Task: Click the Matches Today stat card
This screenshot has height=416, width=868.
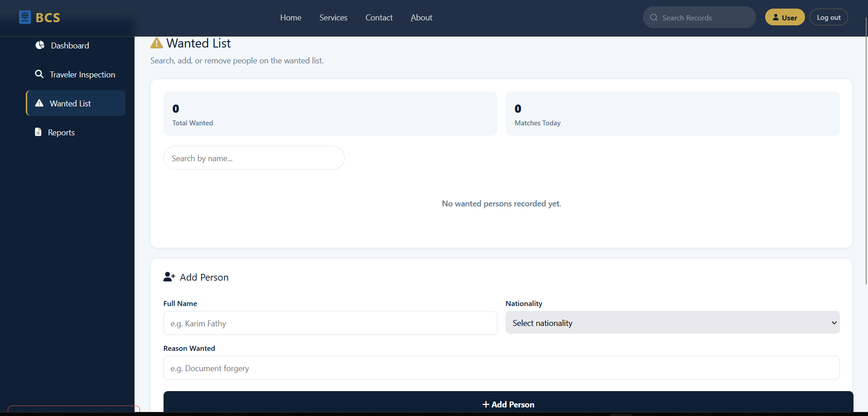Action: 672,114
